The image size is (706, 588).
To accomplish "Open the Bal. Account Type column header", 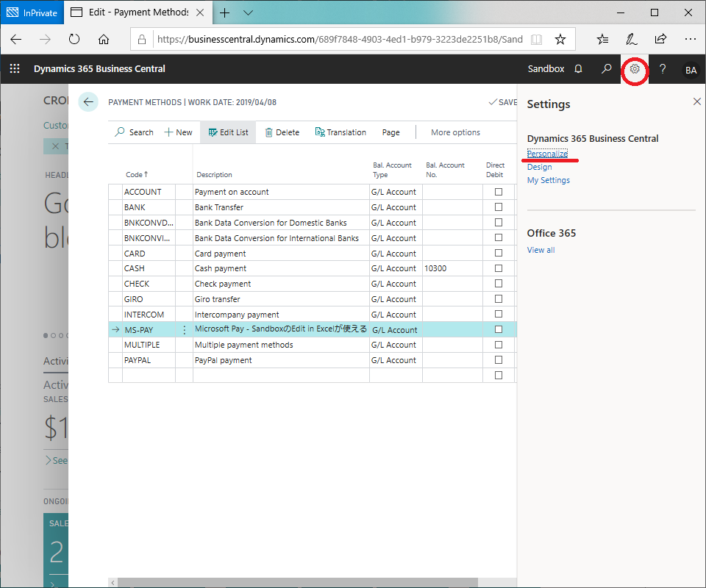I will (392, 170).
